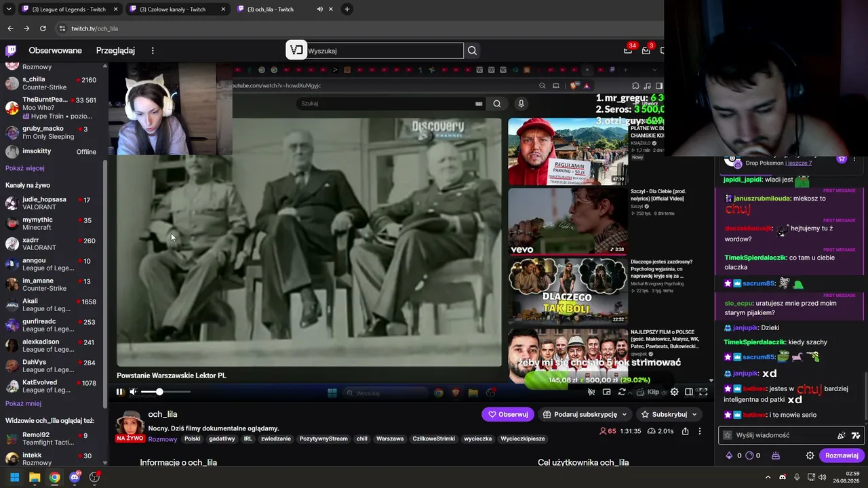Viewport: 868px width, 488px height.
Task: Open xadrr channel in sidebar
Action: click(x=53, y=244)
